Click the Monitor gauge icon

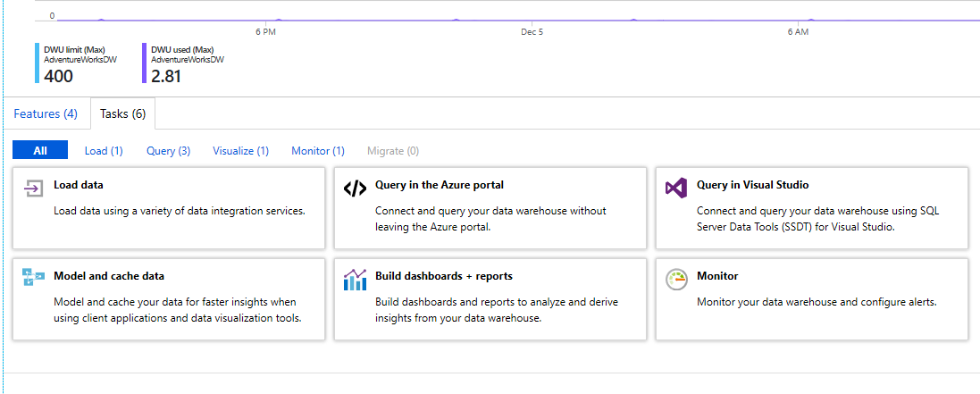tap(676, 279)
